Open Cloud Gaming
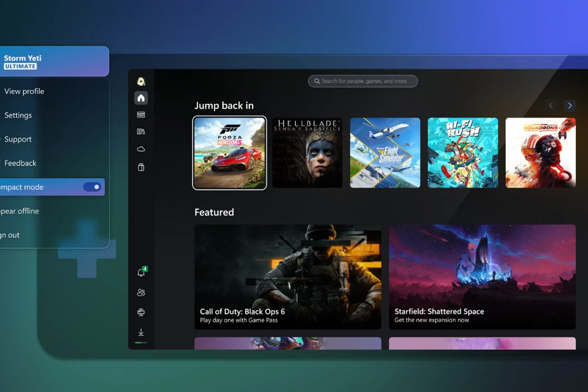 coord(141,149)
